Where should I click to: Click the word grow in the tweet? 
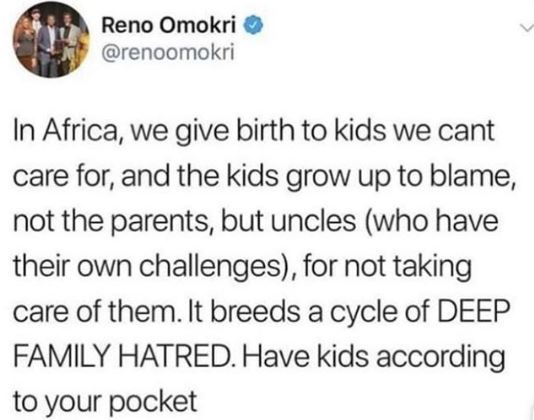coord(317,178)
